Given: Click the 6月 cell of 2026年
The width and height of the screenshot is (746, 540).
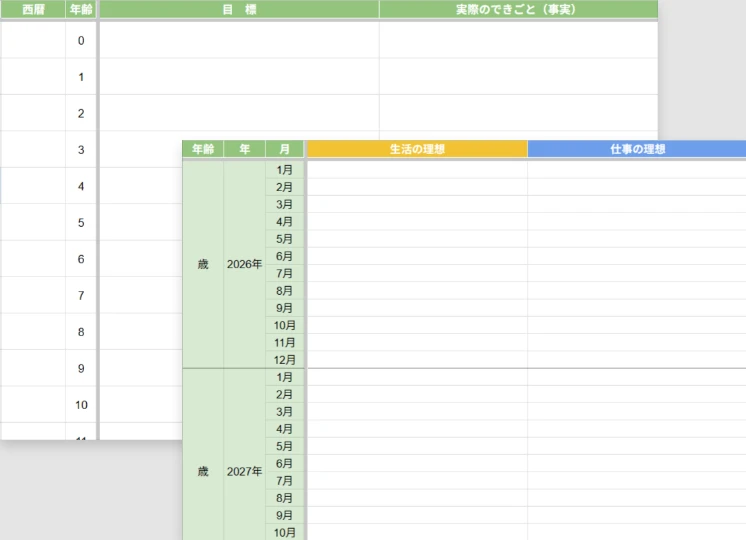Looking at the screenshot, I should (284, 256).
